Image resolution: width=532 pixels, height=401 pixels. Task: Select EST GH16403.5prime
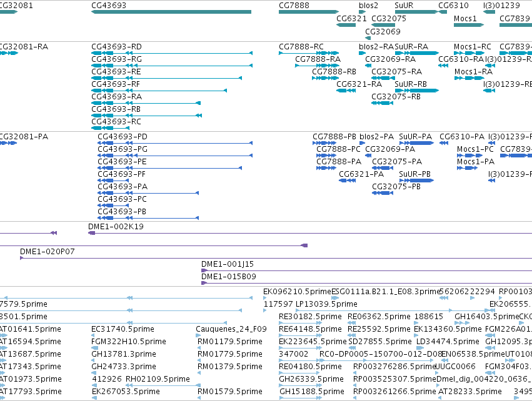(486, 317)
